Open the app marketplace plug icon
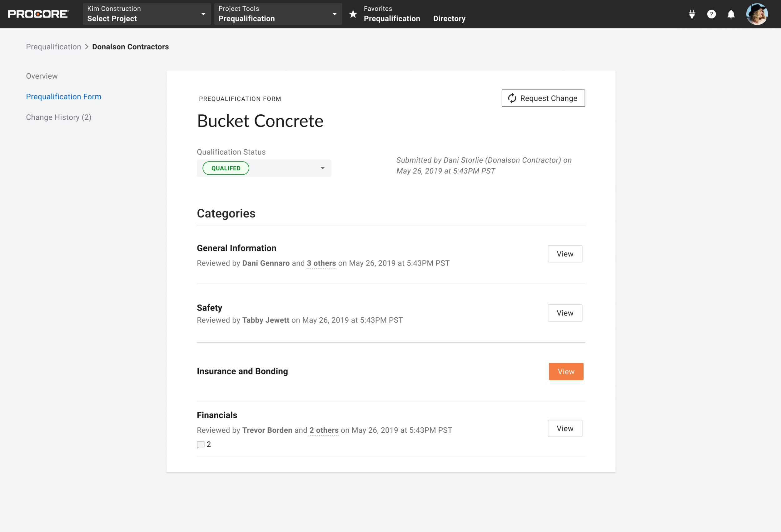Image resolution: width=781 pixels, height=532 pixels. click(692, 14)
